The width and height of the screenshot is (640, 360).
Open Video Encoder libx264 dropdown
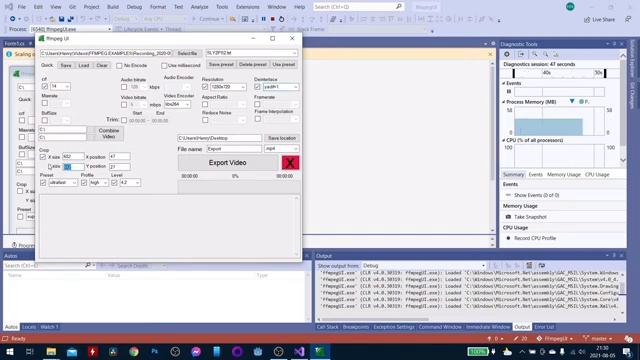187,104
